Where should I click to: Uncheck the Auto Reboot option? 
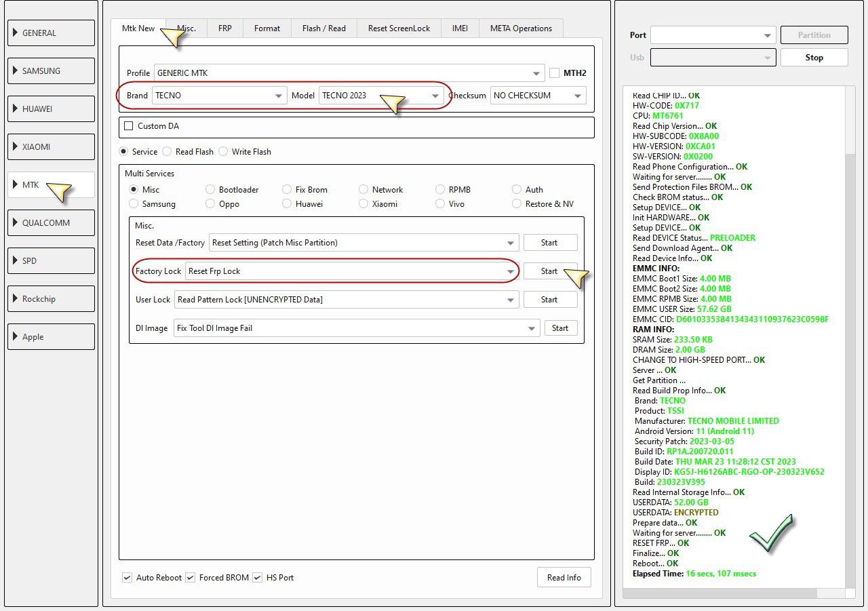127,578
